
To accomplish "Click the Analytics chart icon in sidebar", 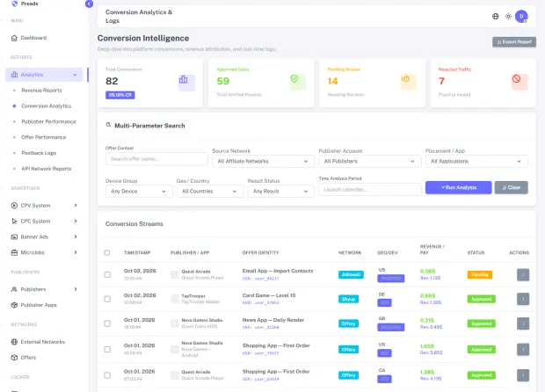I will (x=14, y=75).
